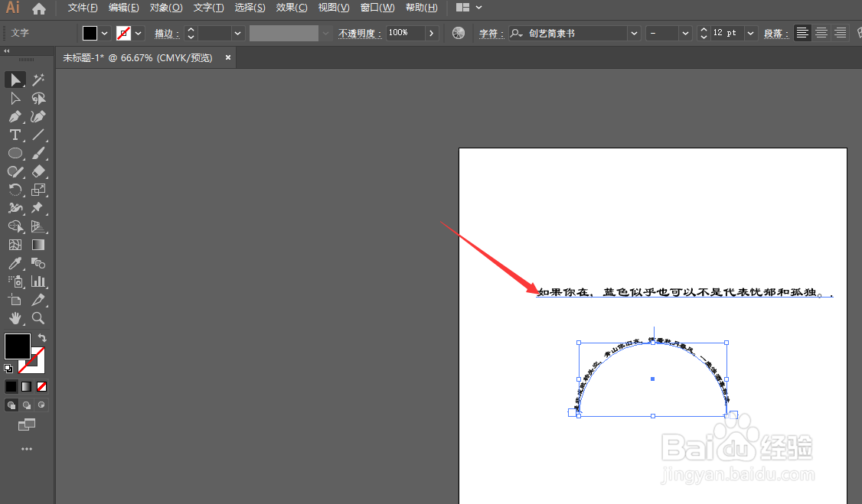The width and height of the screenshot is (862, 504).
Task: Select the Eraser tool
Action: [x=38, y=171]
